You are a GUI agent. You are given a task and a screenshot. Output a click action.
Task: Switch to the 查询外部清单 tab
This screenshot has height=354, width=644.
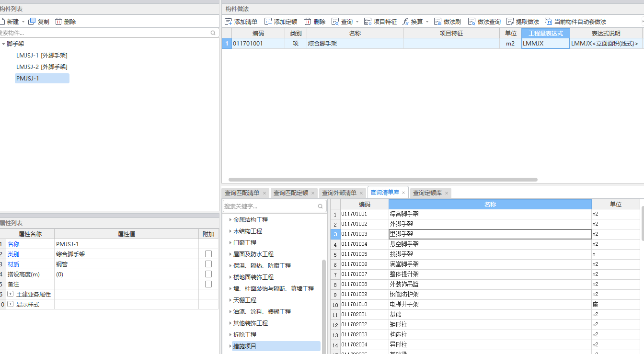339,193
